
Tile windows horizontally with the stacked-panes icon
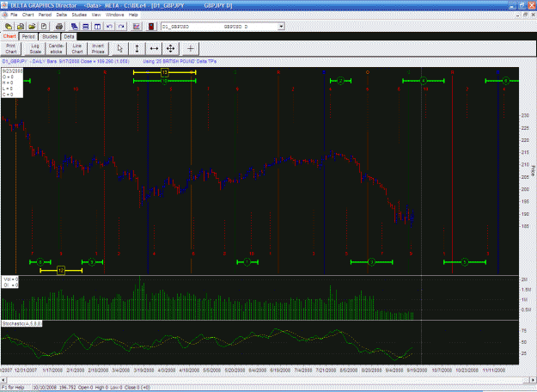(86, 27)
